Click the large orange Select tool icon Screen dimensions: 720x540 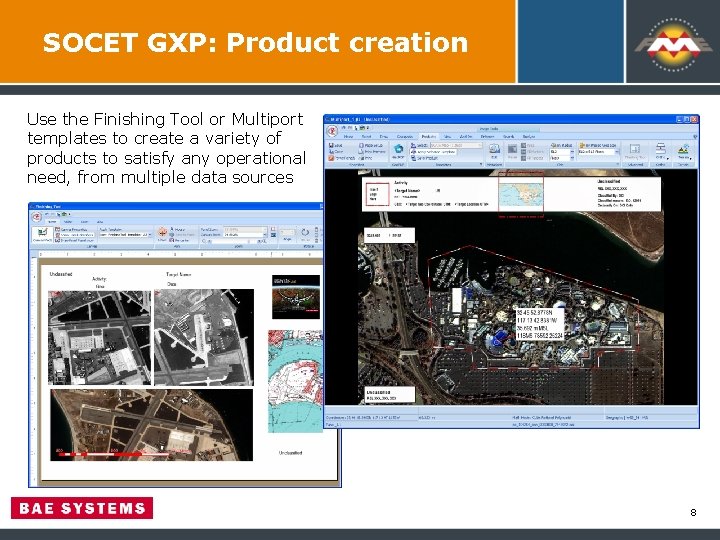click(163, 232)
